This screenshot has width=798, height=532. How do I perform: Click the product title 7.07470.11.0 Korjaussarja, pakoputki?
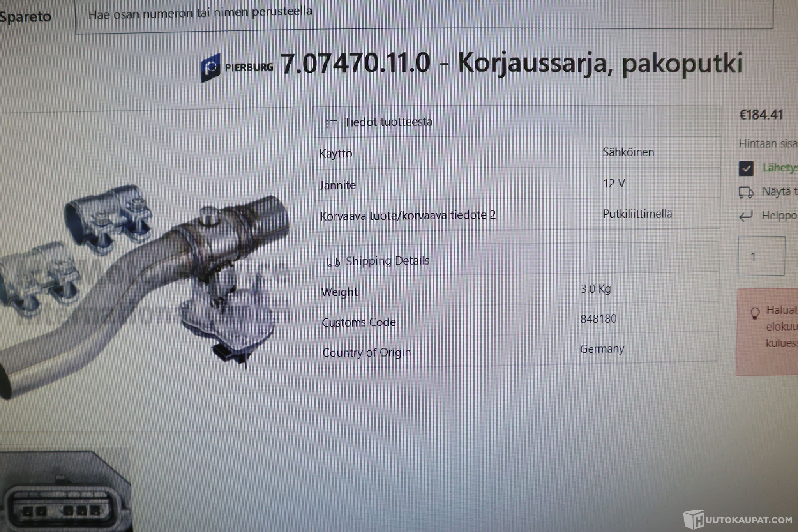coord(512,63)
